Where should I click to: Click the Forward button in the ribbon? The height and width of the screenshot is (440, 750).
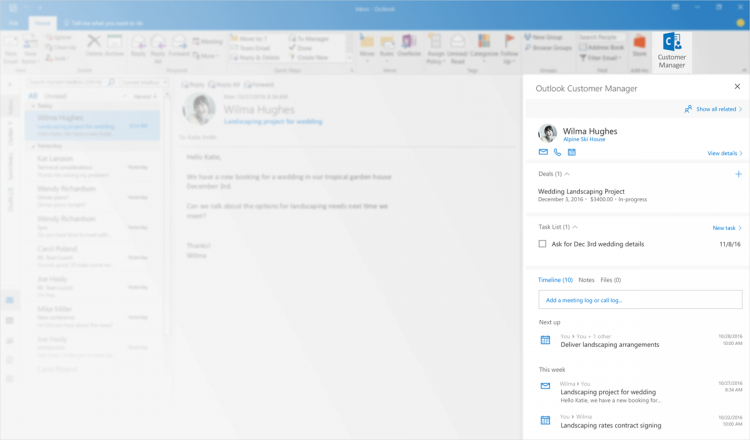tap(179, 46)
